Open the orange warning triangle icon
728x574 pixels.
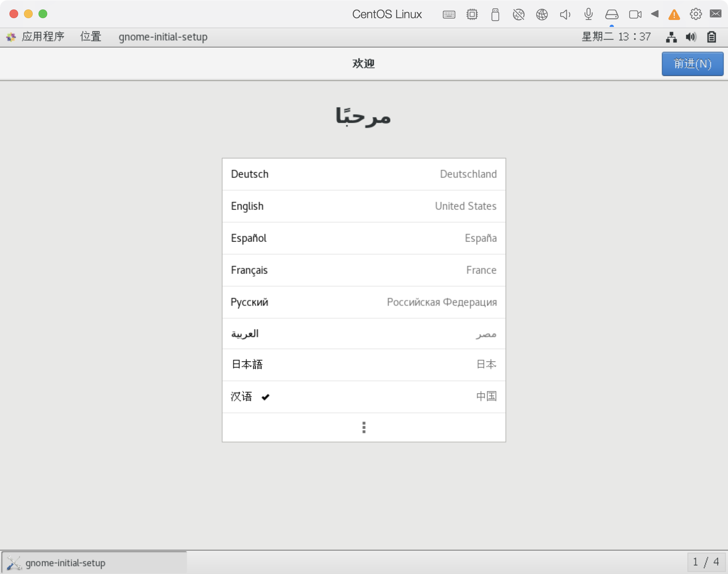coord(674,15)
